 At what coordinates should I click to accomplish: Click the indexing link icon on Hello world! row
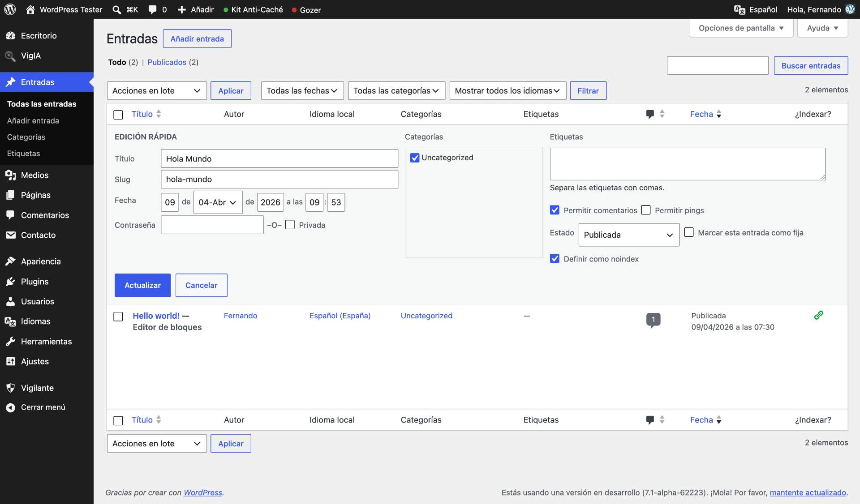[x=818, y=315]
